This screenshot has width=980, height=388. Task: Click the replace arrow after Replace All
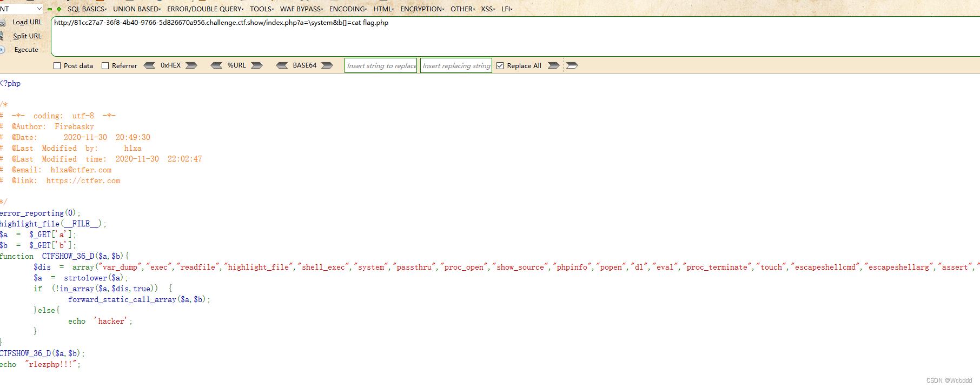pyautogui.click(x=553, y=65)
